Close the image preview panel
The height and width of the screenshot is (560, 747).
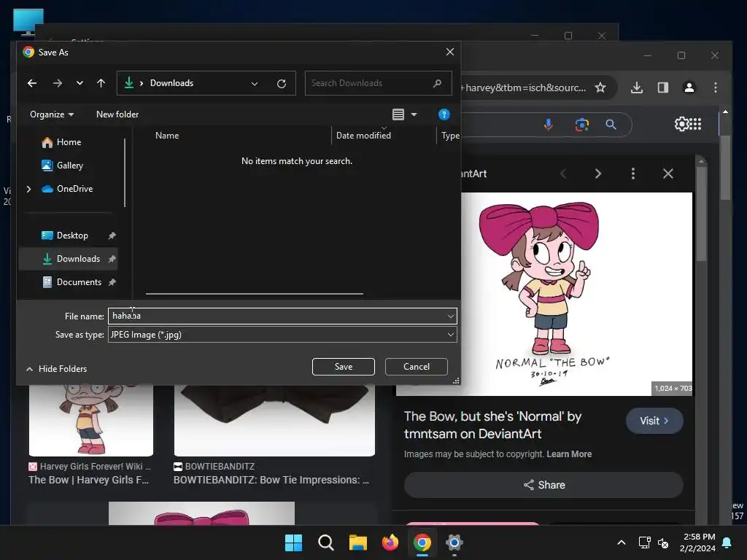[668, 174]
